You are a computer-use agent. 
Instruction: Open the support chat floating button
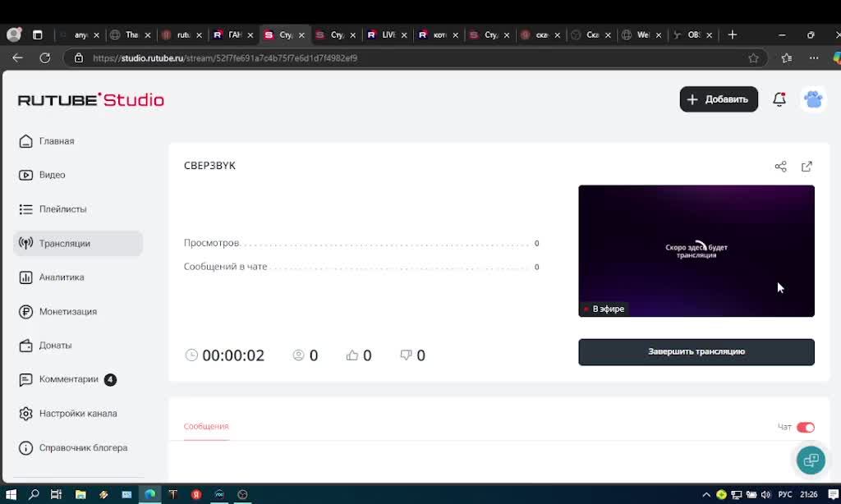811,460
